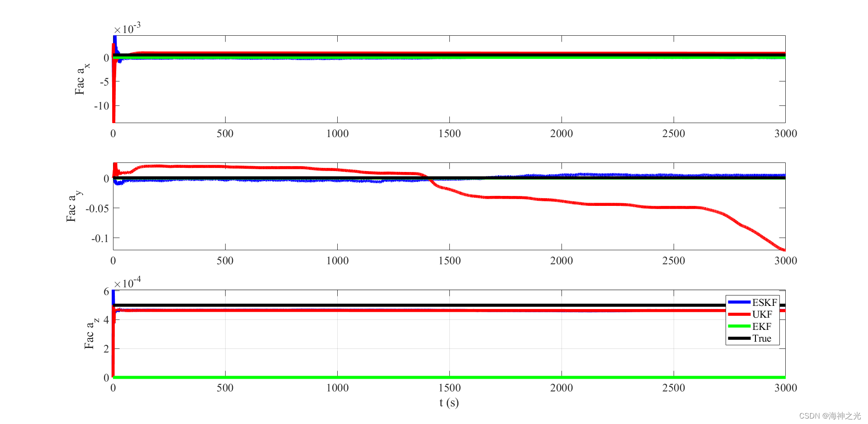This screenshot has height=424, width=868.
Task: Click the red UKF legend line sample
Action: click(739, 314)
